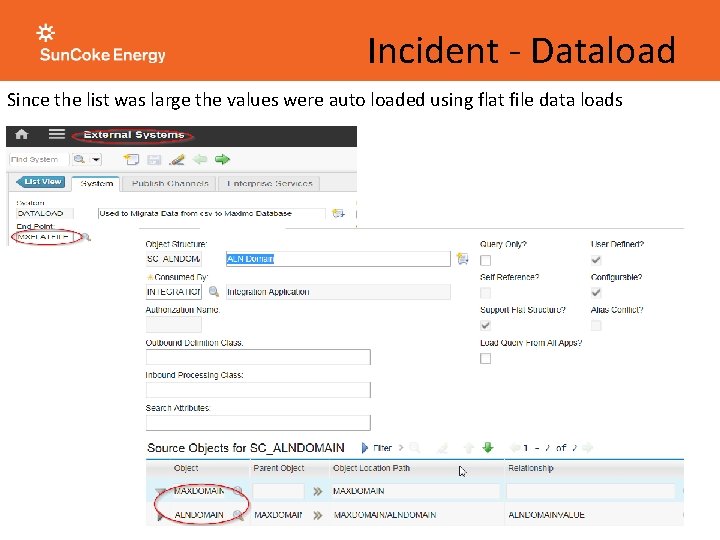Click the Search Attributes input field
This screenshot has height=540, width=720.
tap(258, 422)
